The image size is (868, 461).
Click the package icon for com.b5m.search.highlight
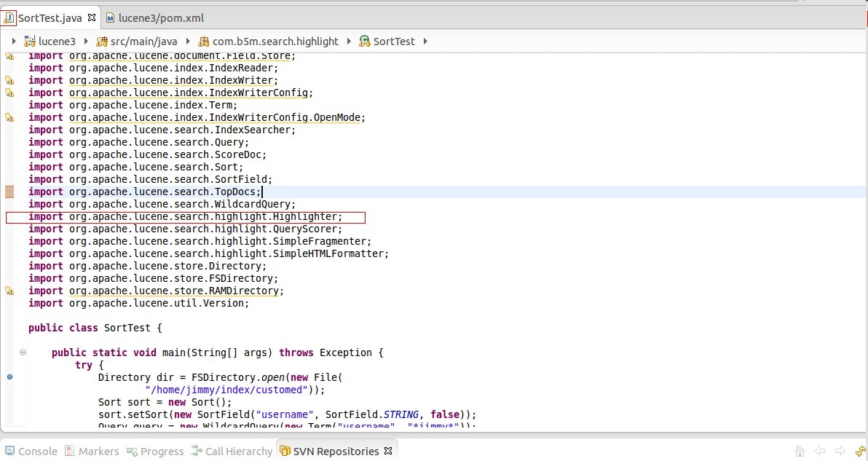(204, 42)
